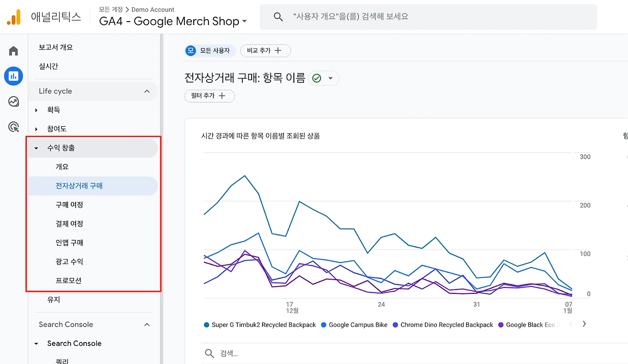Image resolution: width=628 pixels, height=364 pixels.
Task: Click Chrome Dino Recycled Backpack legend color dot
Action: [395, 325]
